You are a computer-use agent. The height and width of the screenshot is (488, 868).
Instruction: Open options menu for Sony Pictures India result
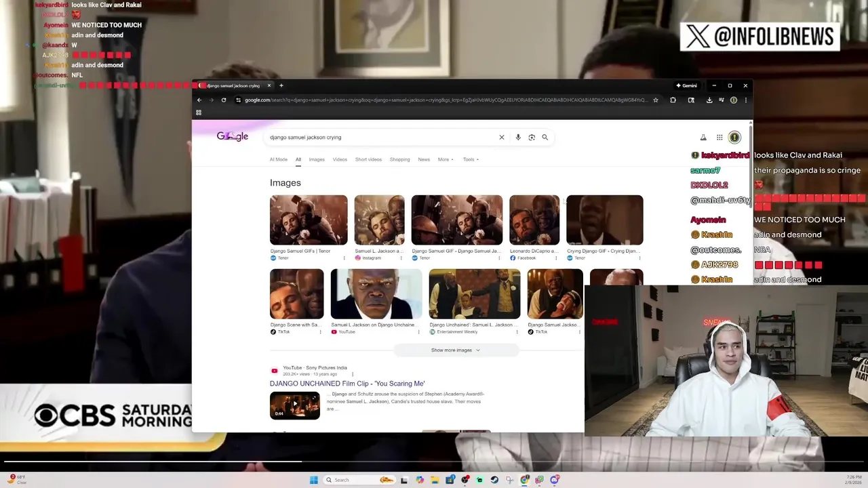353,374
